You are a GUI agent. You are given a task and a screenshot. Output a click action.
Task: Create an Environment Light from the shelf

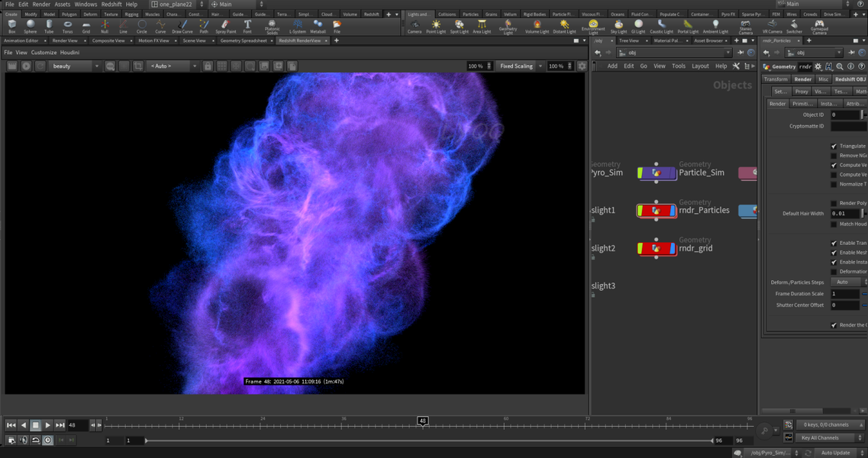point(593,27)
